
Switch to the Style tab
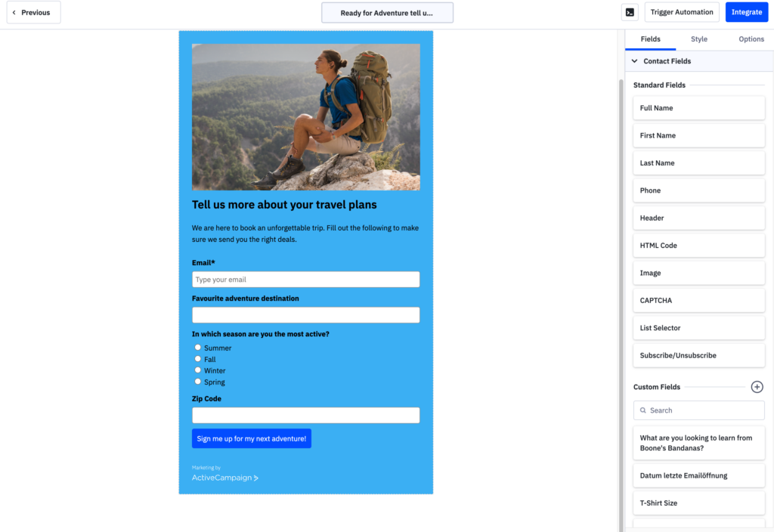click(x=698, y=39)
